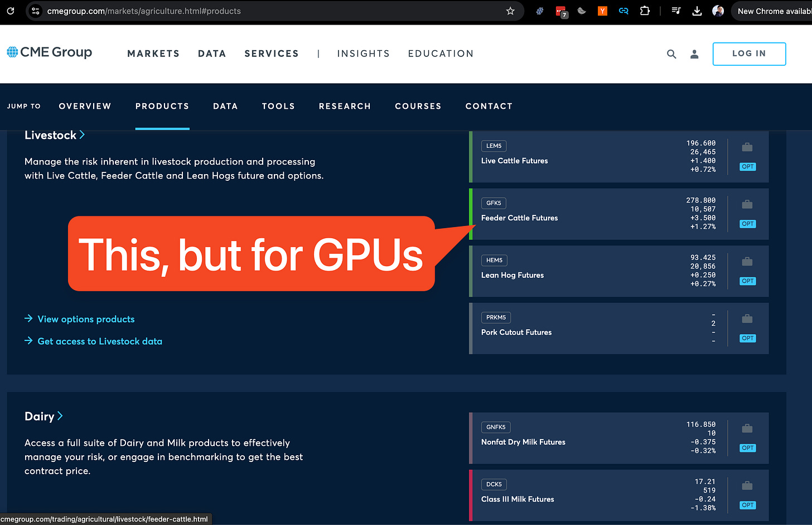Open site search magnifier icon
The image size is (812, 525).
point(671,54)
